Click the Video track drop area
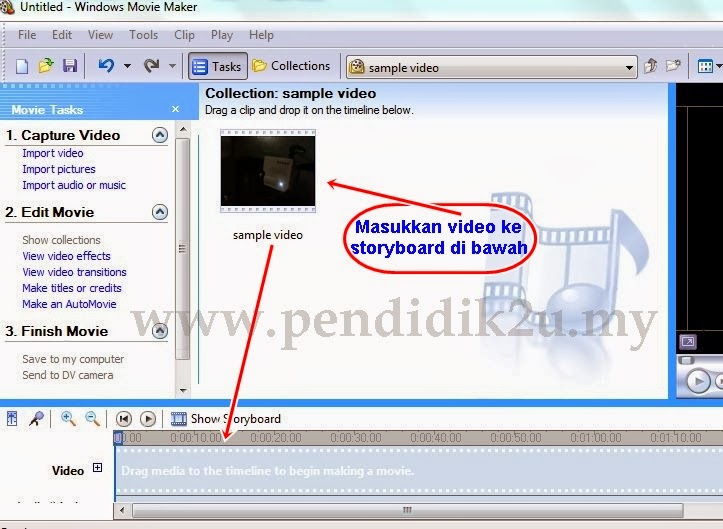This screenshot has height=529, width=723. [x=419, y=471]
